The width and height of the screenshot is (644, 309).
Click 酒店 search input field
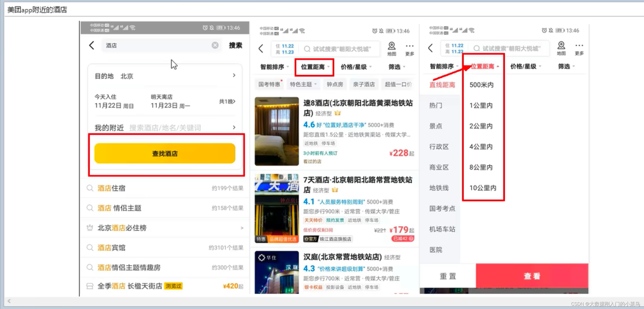coord(162,45)
